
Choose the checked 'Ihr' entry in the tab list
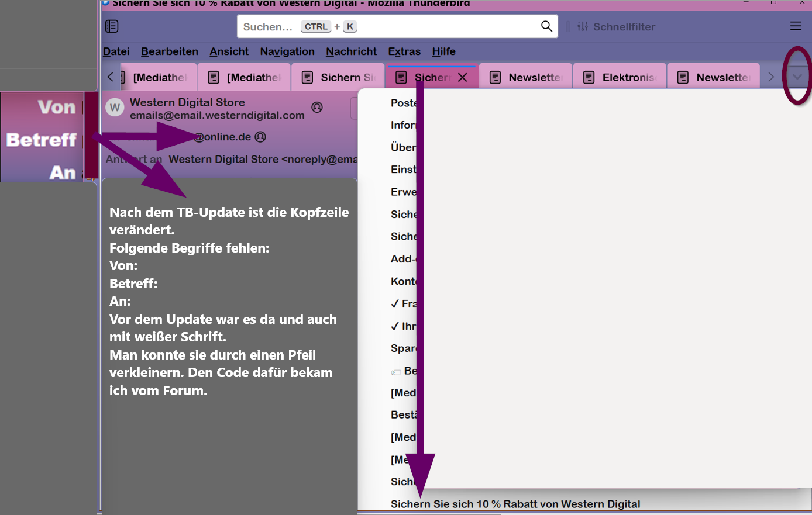coord(404,326)
